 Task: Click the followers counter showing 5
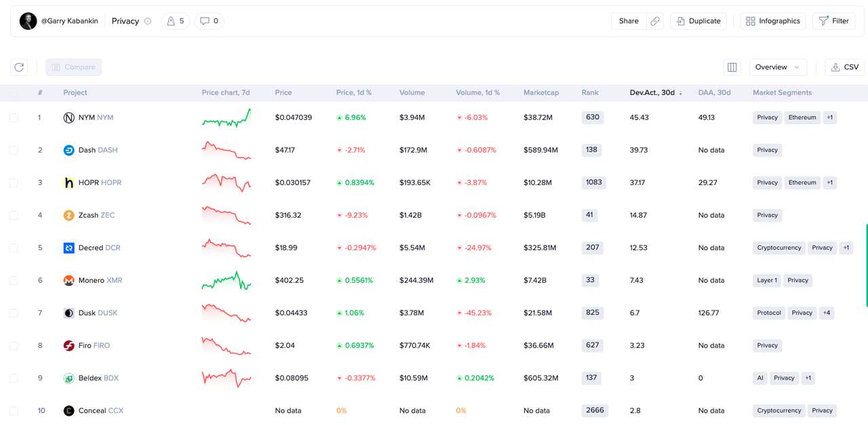pos(176,21)
